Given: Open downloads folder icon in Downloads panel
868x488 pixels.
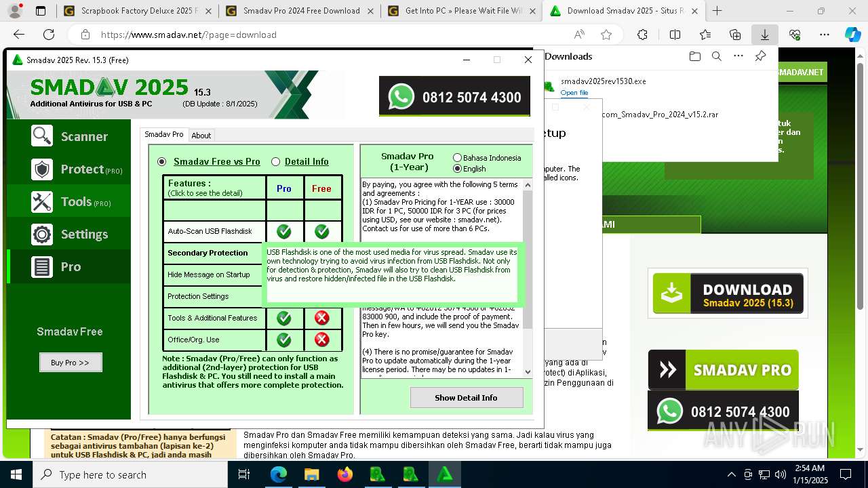Looking at the screenshot, I should point(694,56).
